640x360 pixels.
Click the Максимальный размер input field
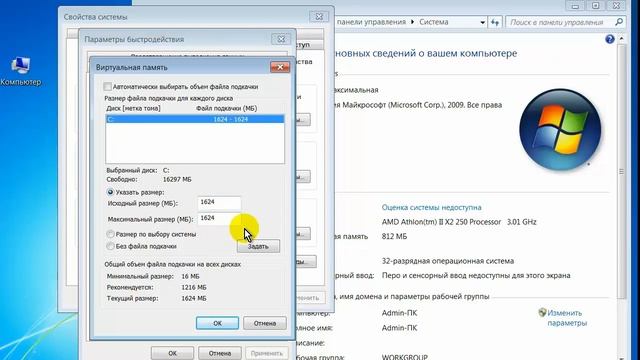pyautogui.click(x=219, y=218)
